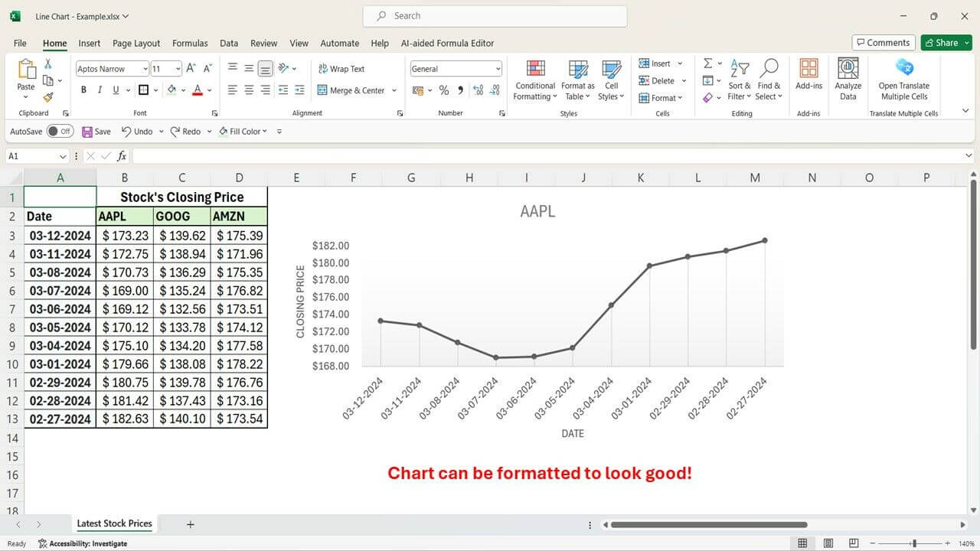Apply the Borders icon
This screenshot has height=551, width=980.
click(x=142, y=90)
